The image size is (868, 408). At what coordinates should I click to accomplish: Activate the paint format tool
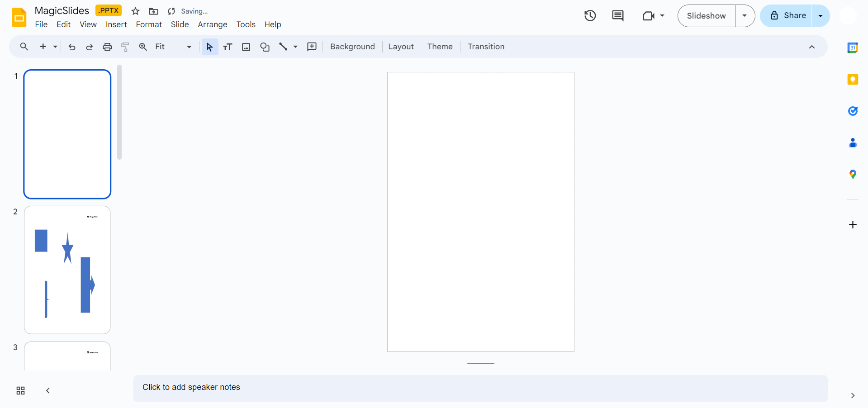pos(125,47)
